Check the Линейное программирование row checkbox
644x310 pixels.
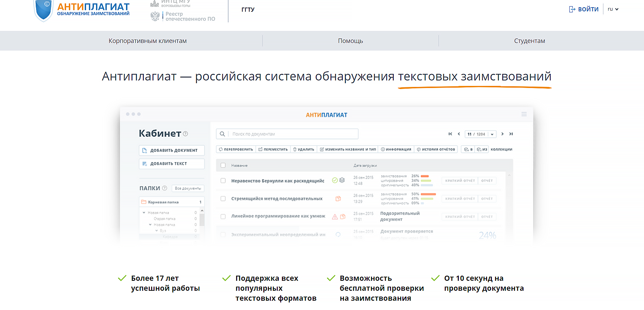pos(223,217)
